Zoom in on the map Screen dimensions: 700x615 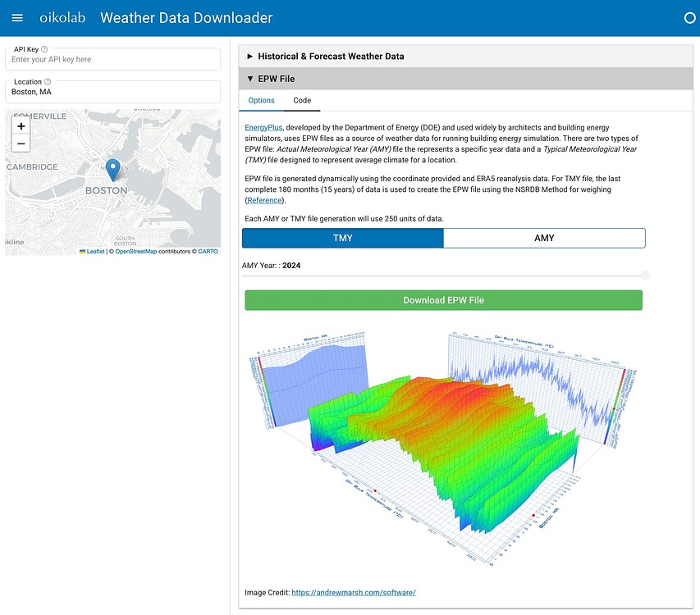click(21, 126)
